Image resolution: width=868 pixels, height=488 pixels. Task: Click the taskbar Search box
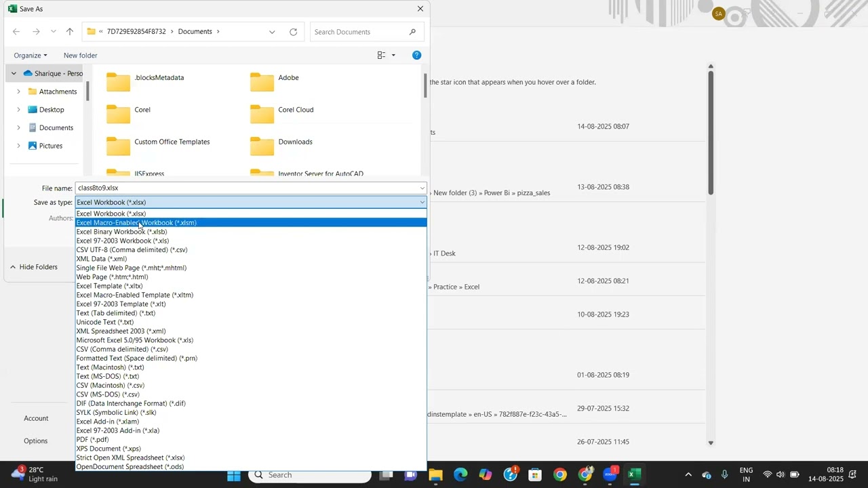pyautogui.click(x=310, y=475)
